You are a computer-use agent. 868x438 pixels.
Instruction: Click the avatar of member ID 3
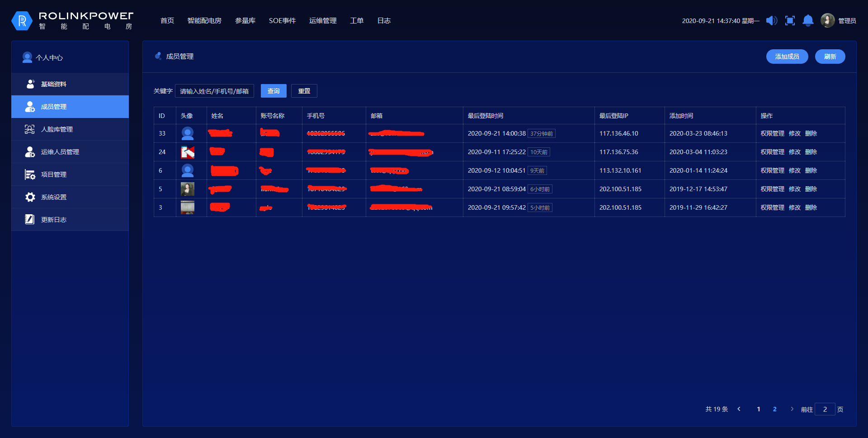click(188, 207)
